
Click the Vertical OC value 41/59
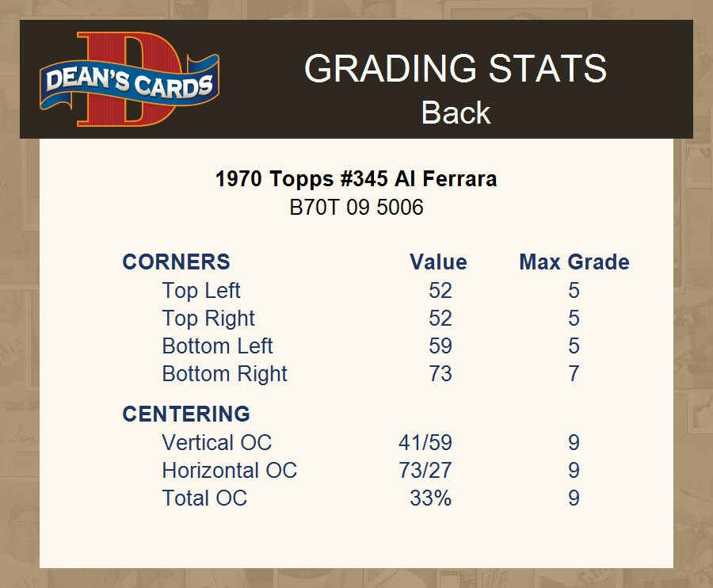(x=425, y=443)
